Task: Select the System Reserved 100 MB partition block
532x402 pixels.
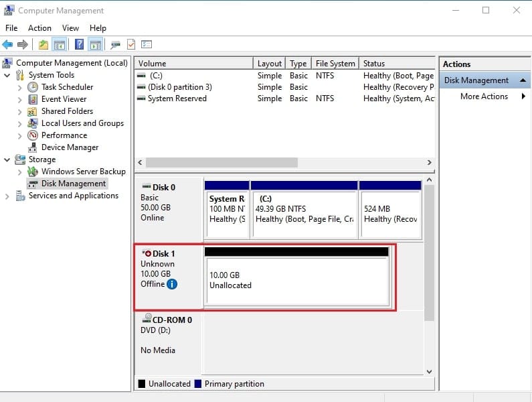Action: coord(227,209)
